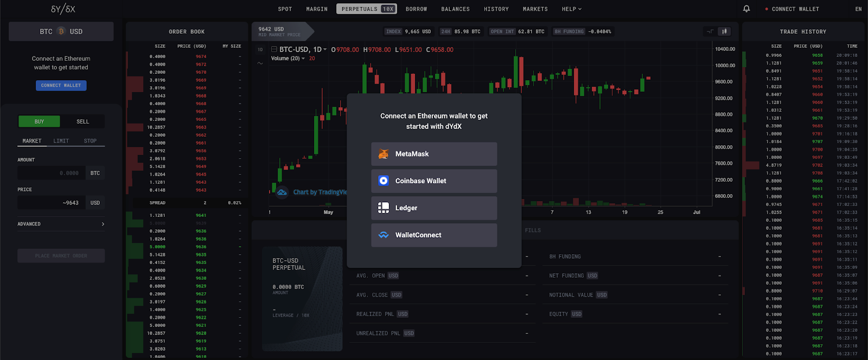This screenshot has height=360, width=868.
Task: Click the blue Connect Wallet button
Action: click(61, 85)
